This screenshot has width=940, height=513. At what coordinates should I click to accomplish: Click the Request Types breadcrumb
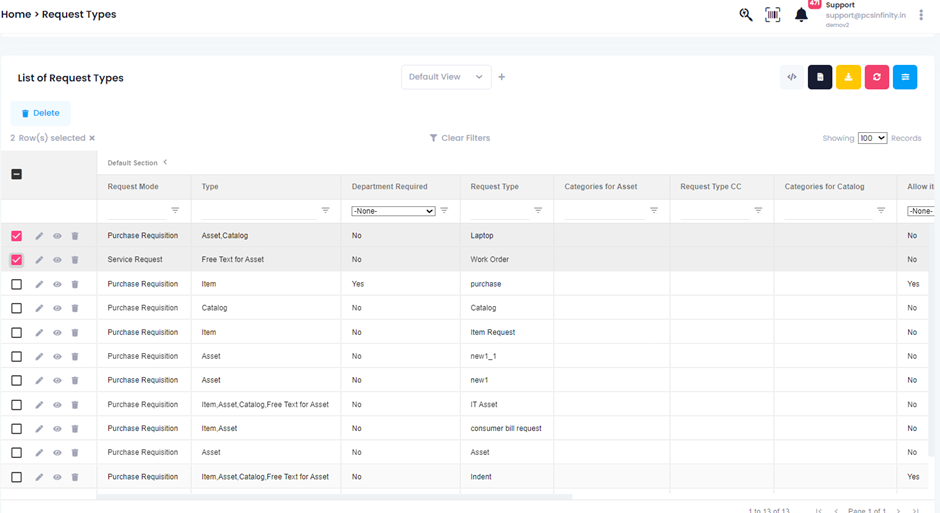(x=79, y=14)
